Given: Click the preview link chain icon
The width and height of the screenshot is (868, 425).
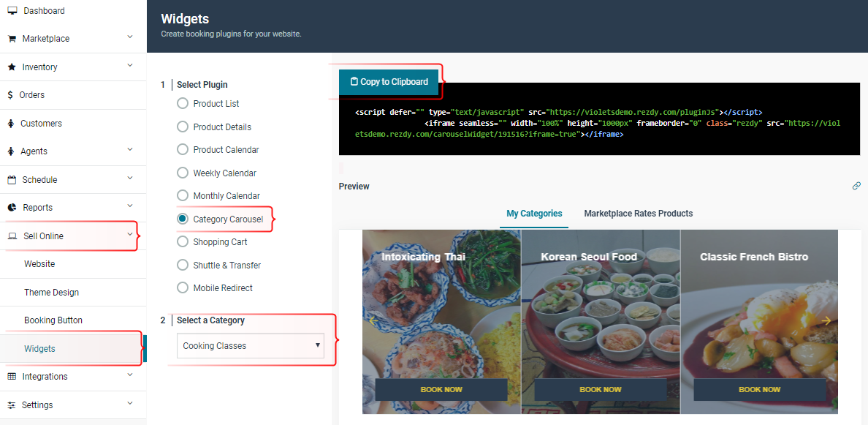Looking at the screenshot, I should [856, 186].
